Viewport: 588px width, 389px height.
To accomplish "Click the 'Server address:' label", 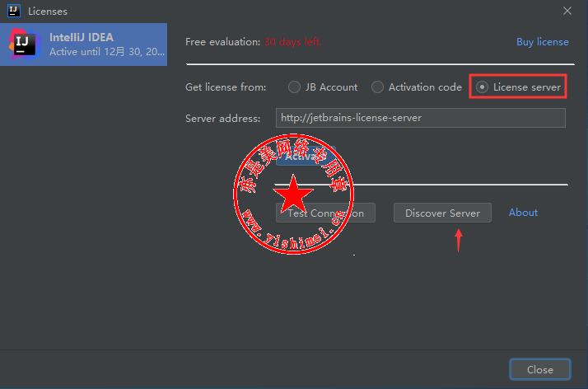I will [x=222, y=119].
